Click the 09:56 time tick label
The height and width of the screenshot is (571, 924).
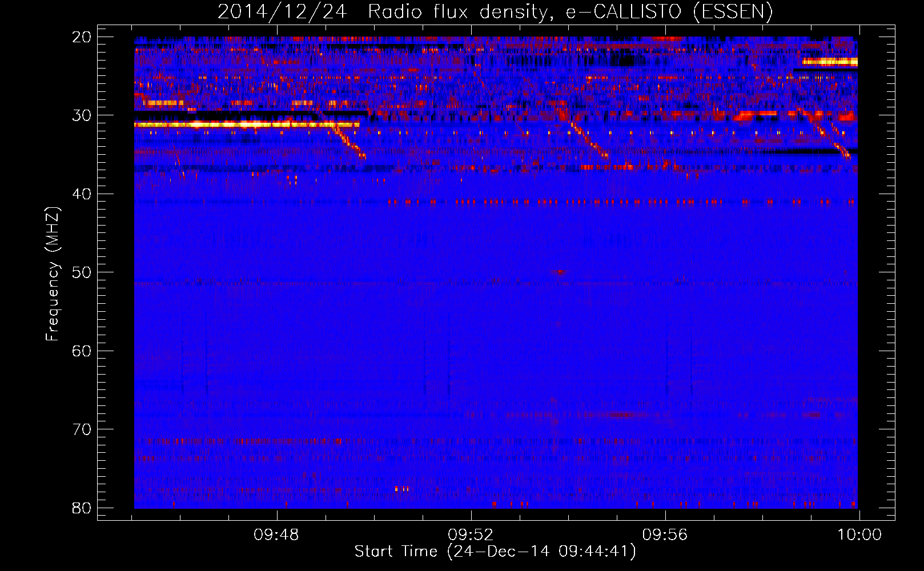pyautogui.click(x=665, y=535)
